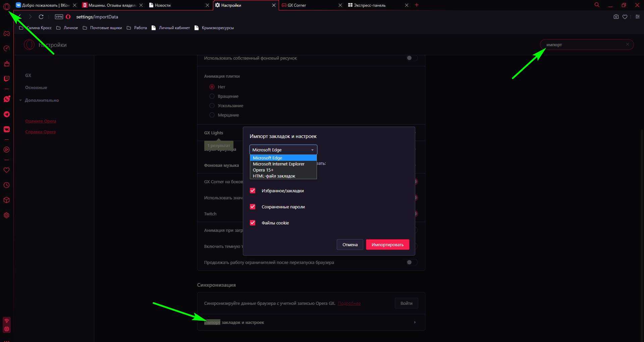
Task: Choose Microsoft Internet Explorer from list
Action: (x=283, y=164)
